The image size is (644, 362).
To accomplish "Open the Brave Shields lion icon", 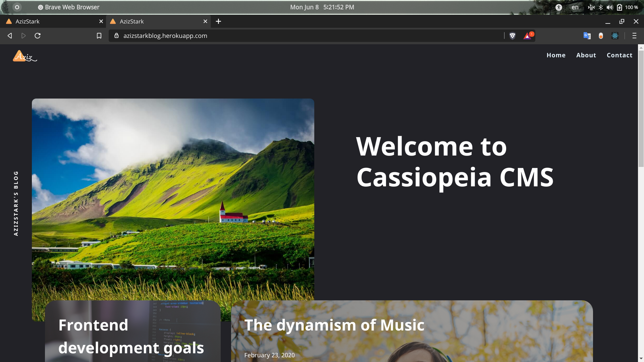I will [x=513, y=36].
